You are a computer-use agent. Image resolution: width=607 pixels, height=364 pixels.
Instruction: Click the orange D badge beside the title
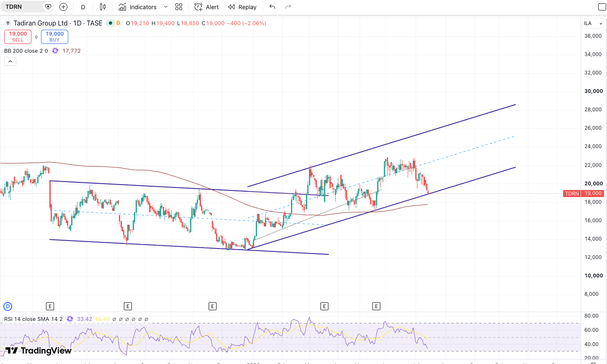pyautogui.click(x=118, y=23)
